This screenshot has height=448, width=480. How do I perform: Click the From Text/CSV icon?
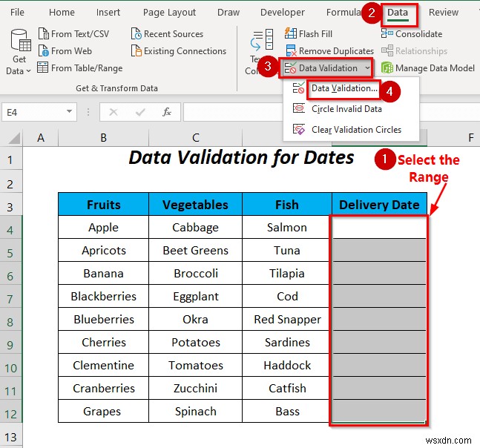point(44,33)
